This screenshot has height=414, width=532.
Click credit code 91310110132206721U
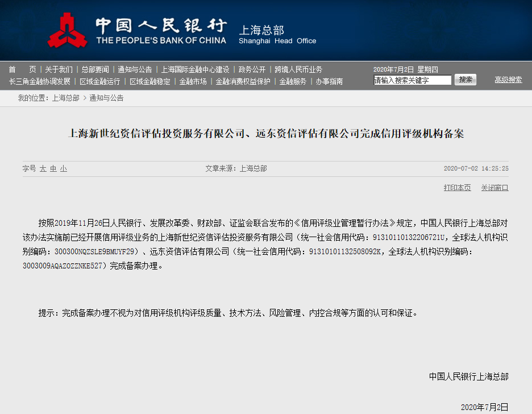pyautogui.click(x=409, y=238)
